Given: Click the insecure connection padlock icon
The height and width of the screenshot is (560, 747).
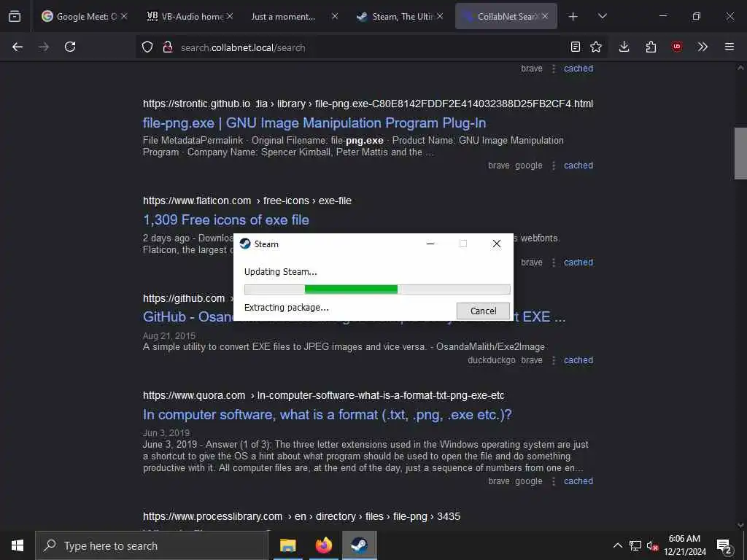Looking at the screenshot, I should [167, 47].
